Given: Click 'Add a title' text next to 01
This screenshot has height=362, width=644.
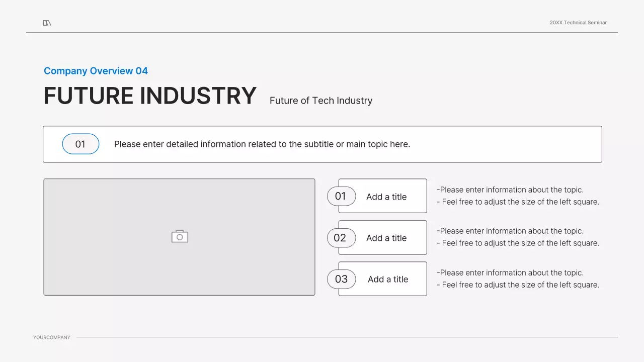Looking at the screenshot, I should [x=386, y=197].
